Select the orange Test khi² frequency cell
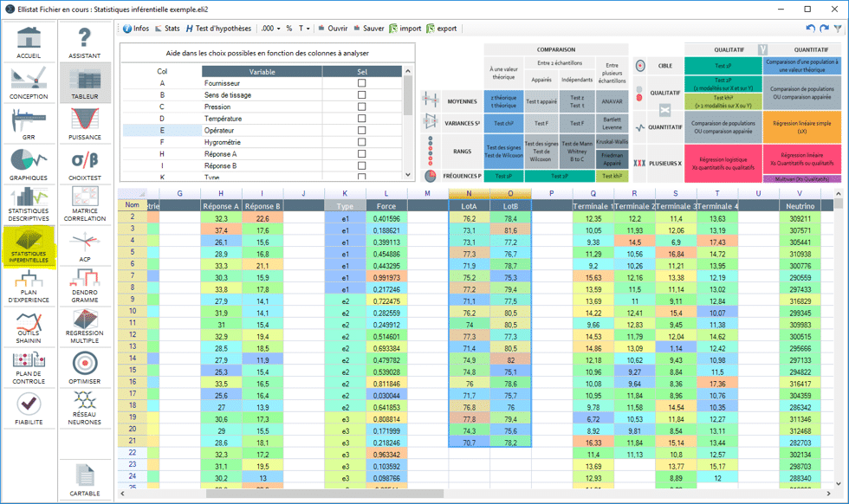 (x=612, y=176)
